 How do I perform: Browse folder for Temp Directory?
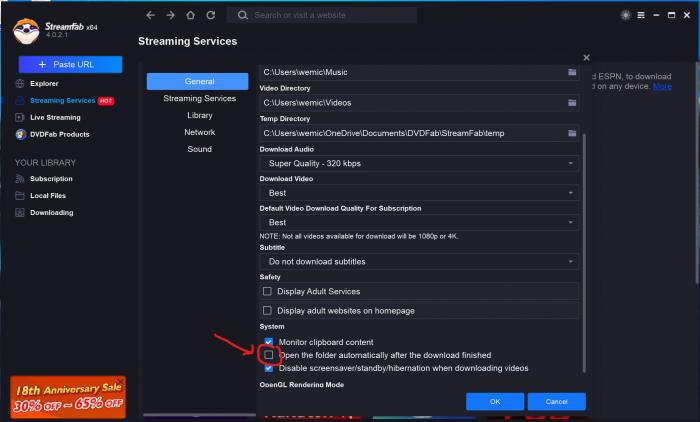[x=572, y=133]
